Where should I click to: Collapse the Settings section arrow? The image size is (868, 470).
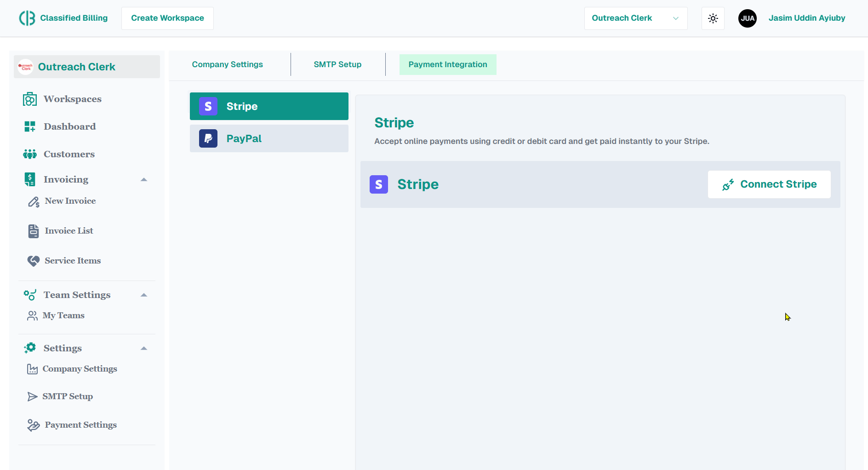tap(144, 348)
